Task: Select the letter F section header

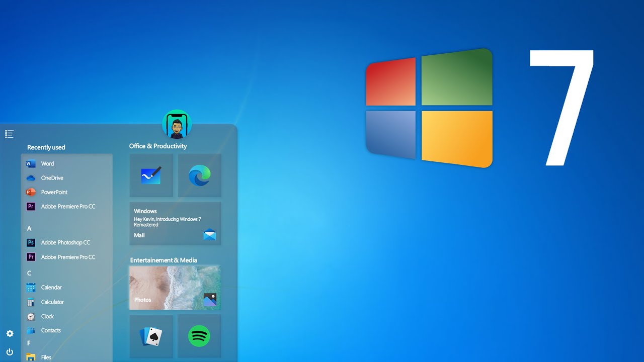Action: 29,343
